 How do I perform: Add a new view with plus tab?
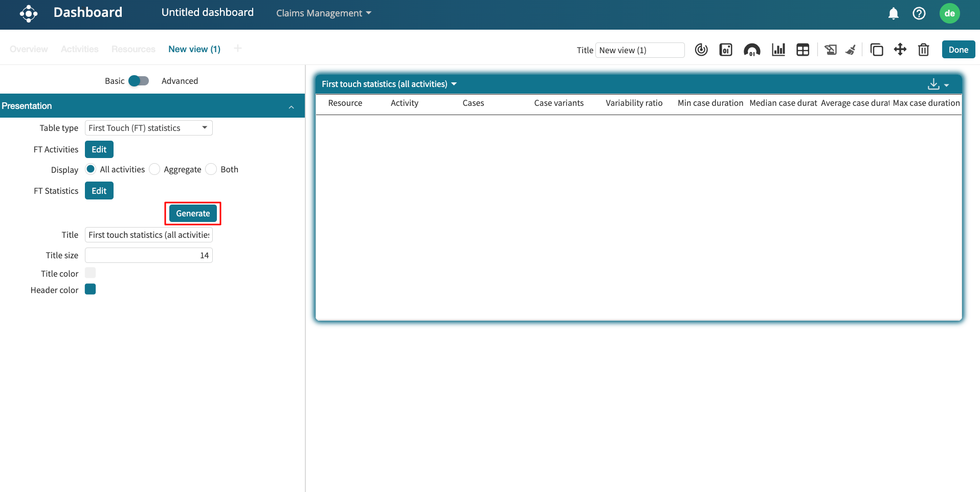[x=237, y=49]
